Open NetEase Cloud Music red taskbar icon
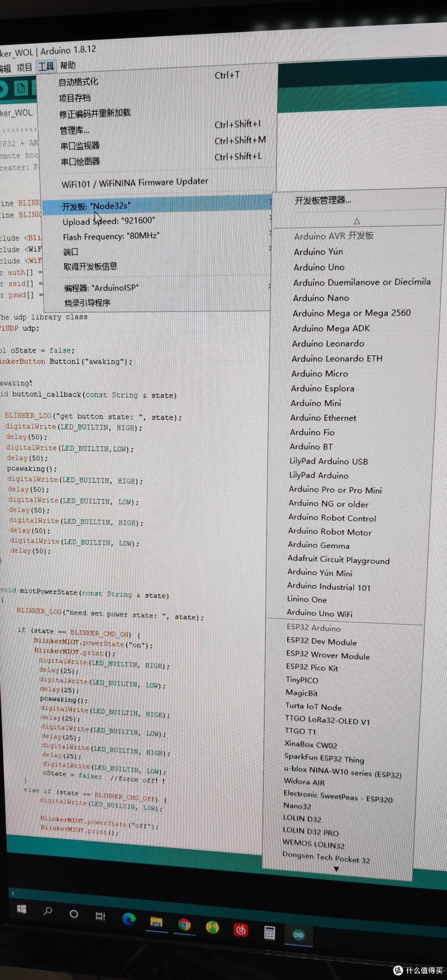 241,931
